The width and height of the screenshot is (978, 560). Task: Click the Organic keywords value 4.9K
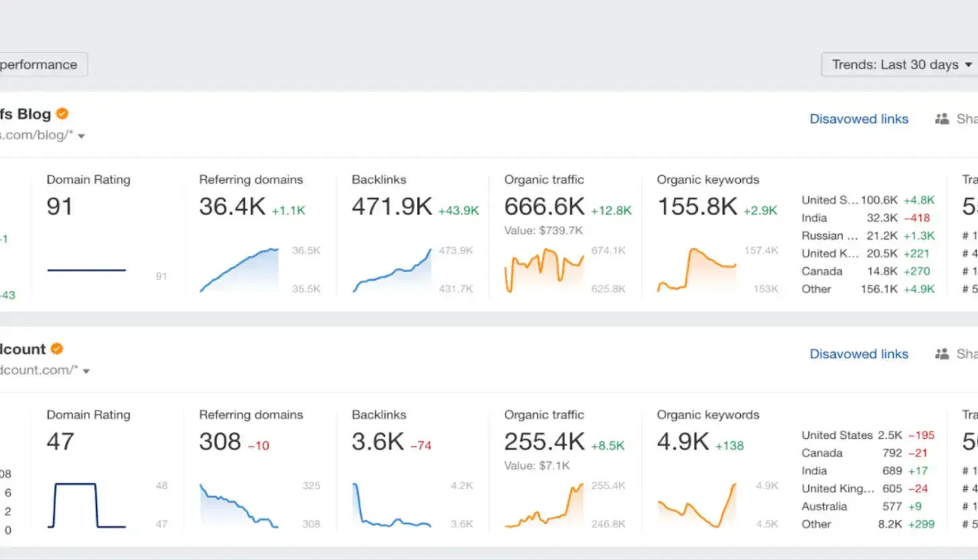click(682, 441)
